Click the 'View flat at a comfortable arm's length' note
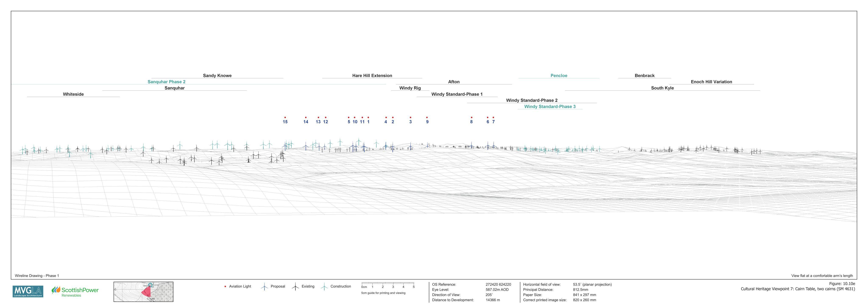 point(822,276)
